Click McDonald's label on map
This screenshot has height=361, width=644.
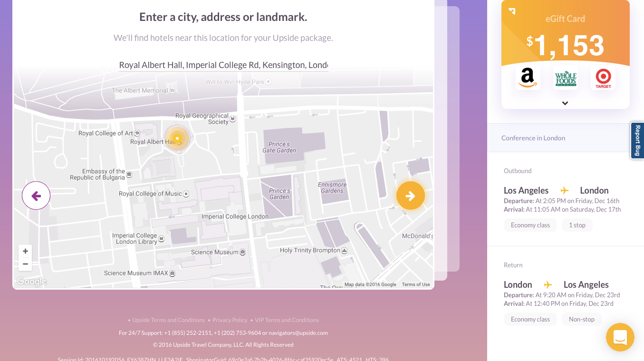[x=417, y=236]
